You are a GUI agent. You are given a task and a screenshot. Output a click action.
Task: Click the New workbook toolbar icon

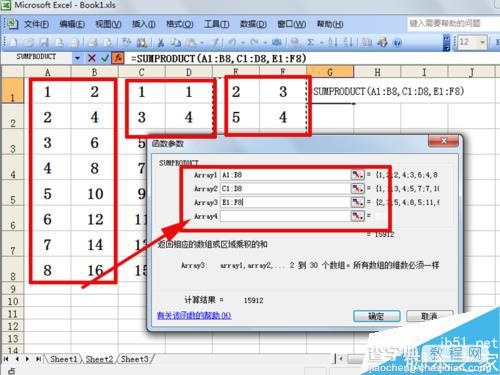click(13, 42)
